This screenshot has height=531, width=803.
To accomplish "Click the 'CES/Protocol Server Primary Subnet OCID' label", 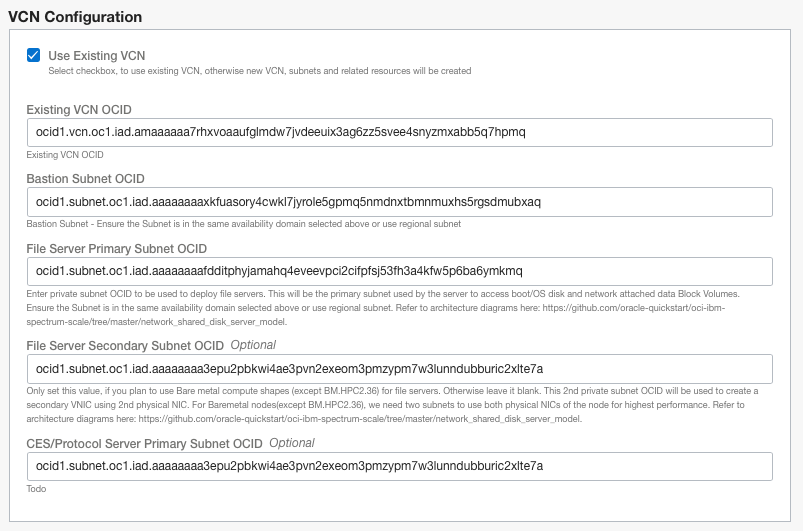I will click(144, 443).
